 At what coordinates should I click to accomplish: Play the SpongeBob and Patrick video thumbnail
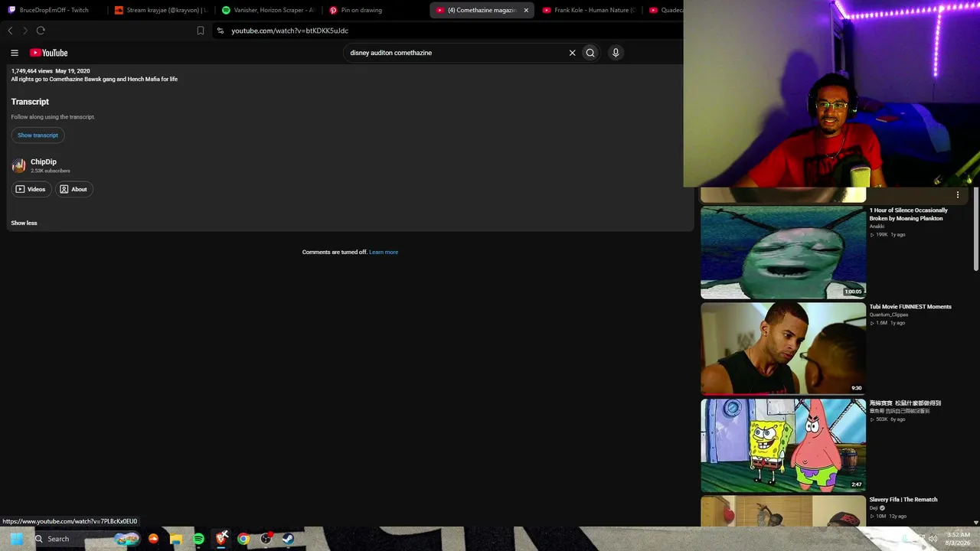tap(783, 445)
